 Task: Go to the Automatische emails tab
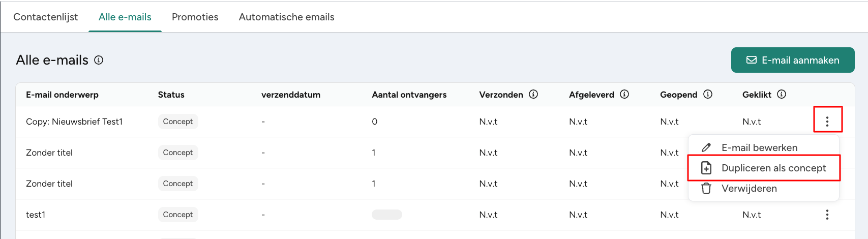[286, 17]
